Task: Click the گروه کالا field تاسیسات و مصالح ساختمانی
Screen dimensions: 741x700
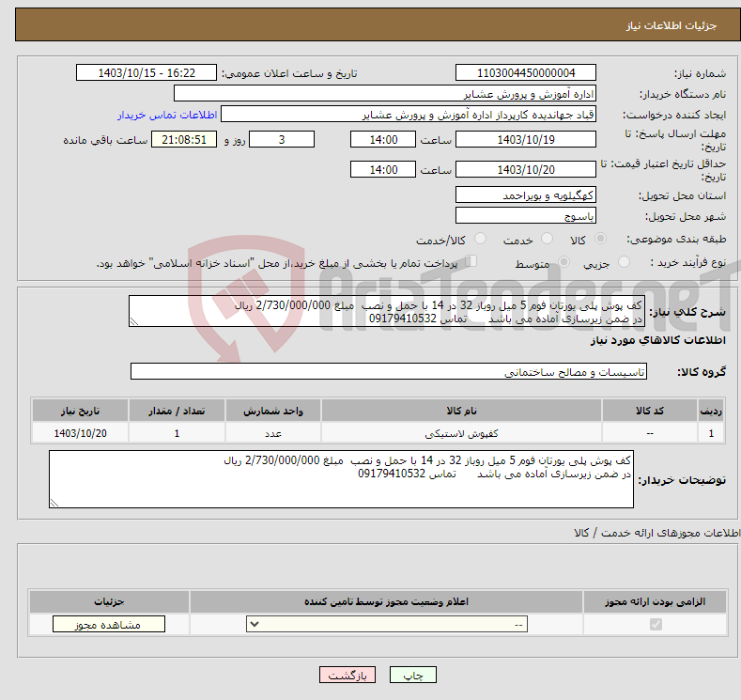Action: coord(389,371)
